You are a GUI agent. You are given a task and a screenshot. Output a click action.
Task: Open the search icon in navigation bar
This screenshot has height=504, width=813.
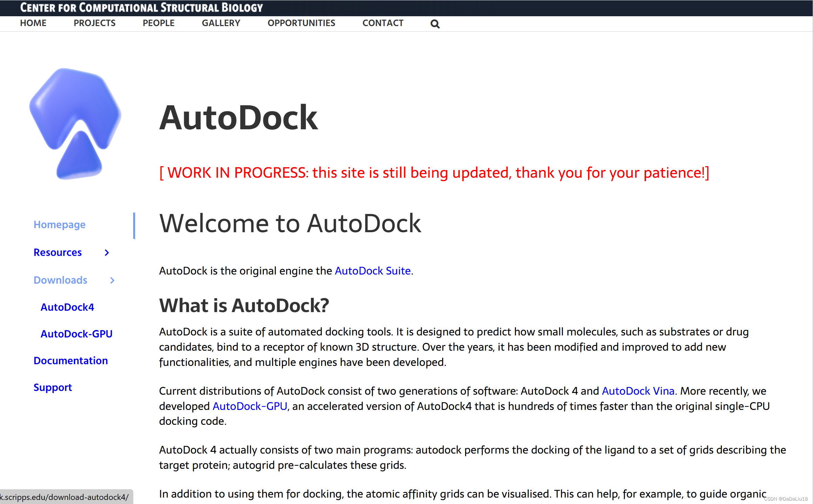(435, 23)
